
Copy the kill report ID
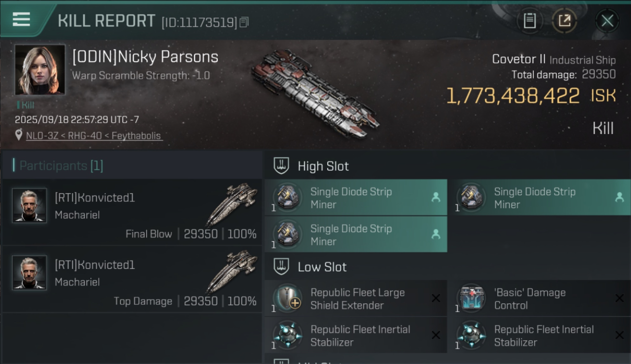pos(244,22)
